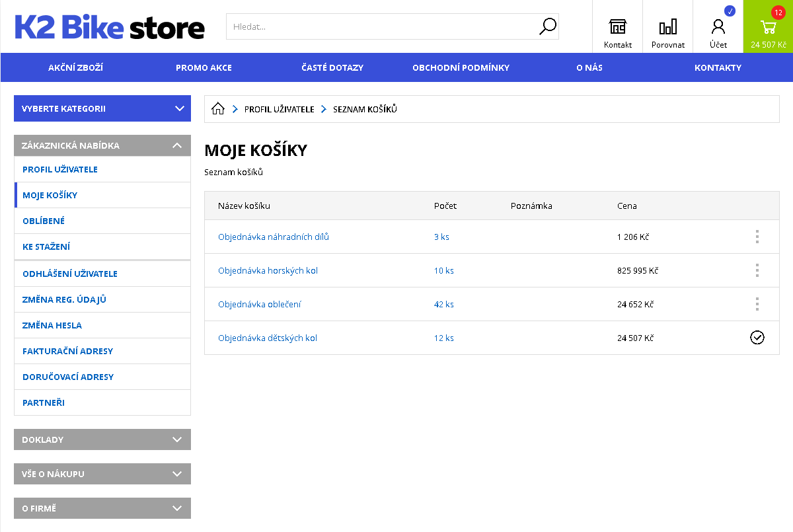Click active checkmark on Objednávka dětských kol
The width and height of the screenshot is (793, 532).
click(x=757, y=338)
